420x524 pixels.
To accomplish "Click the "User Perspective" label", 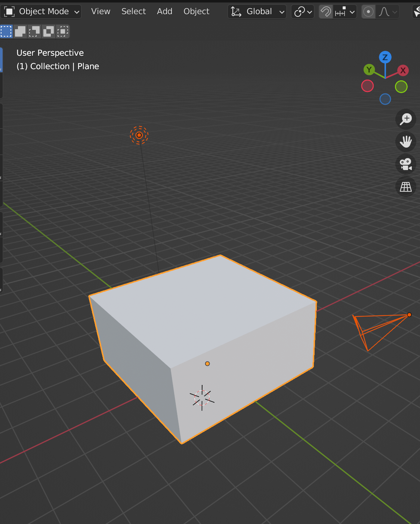I will (50, 53).
